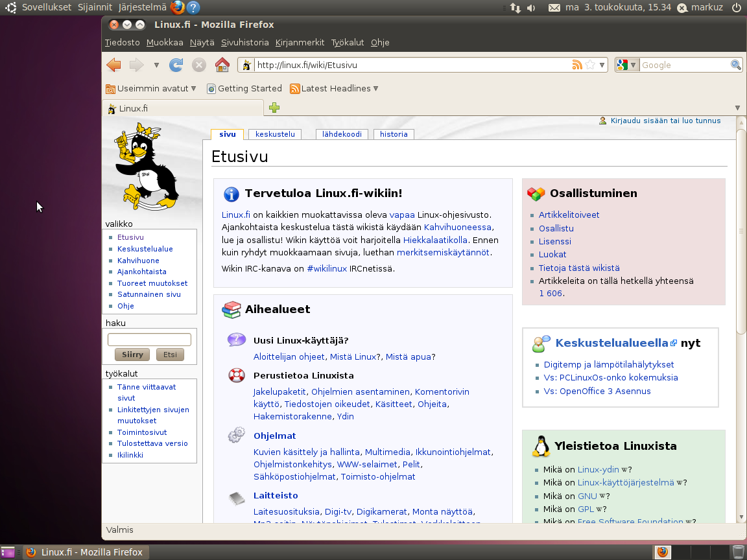This screenshot has height=560, width=747.
Task: Launch Firefox from the top panel icon
Action: click(x=177, y=8)
